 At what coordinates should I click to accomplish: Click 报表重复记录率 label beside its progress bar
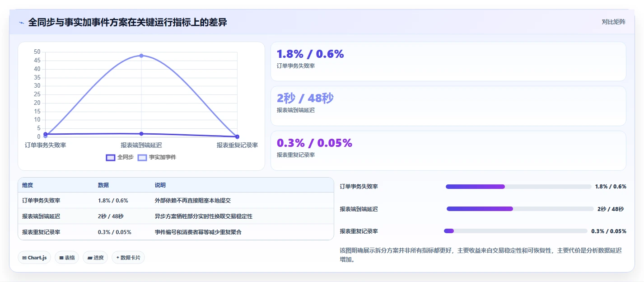point(359,231)
